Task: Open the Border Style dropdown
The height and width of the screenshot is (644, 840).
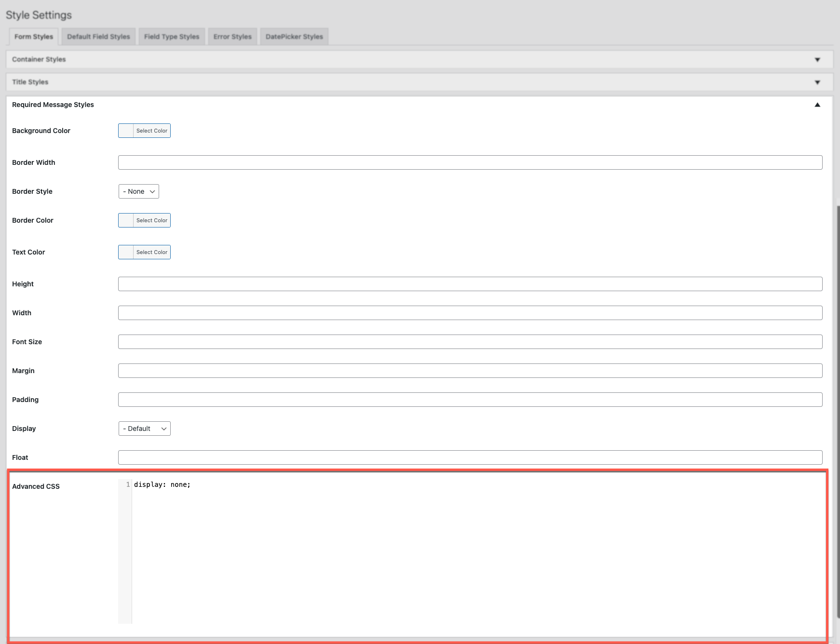Action: click(x=139, y=191)
